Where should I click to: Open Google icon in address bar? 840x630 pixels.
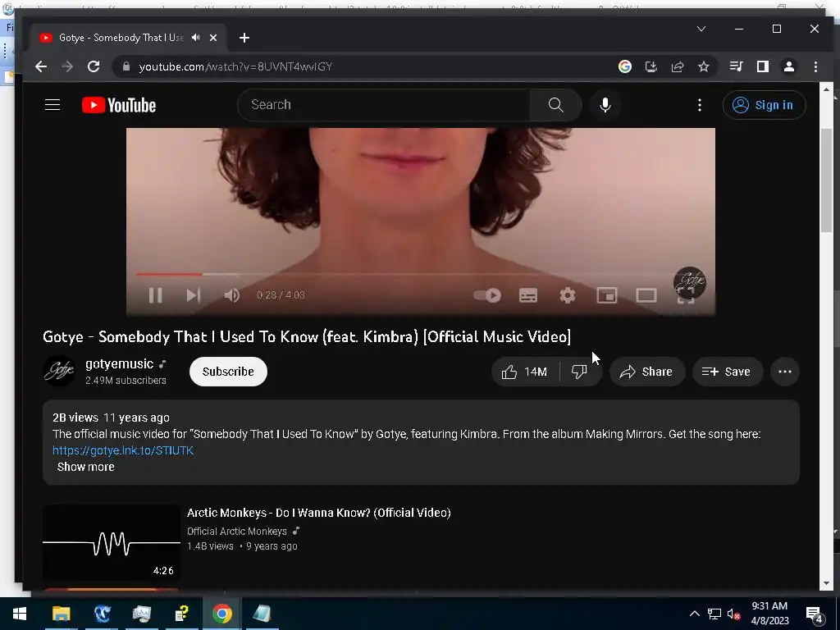[624, 66]
